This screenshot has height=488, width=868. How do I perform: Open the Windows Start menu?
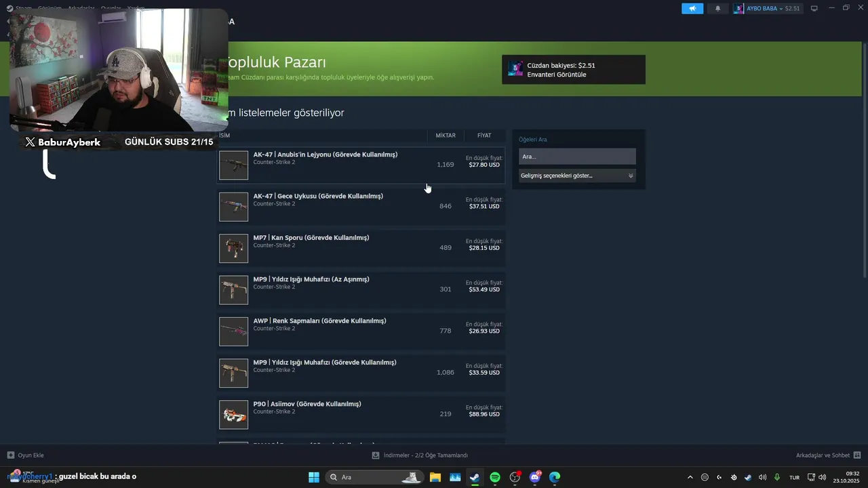[314, 477]
